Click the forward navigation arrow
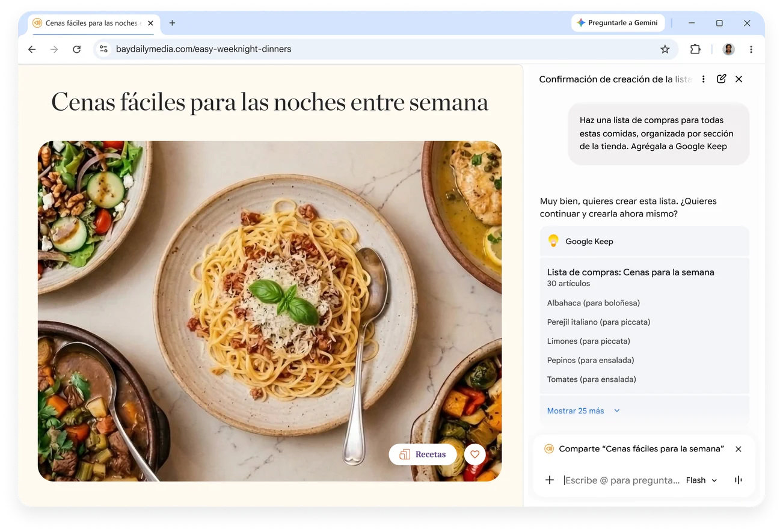Screen dimensions: 783x532 tap(54, 49)
